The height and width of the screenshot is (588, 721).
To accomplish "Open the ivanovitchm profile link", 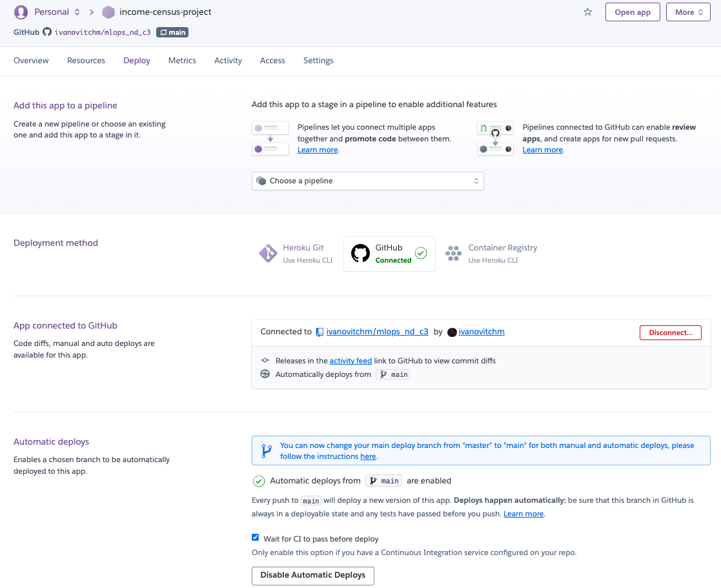I will 482,332.
